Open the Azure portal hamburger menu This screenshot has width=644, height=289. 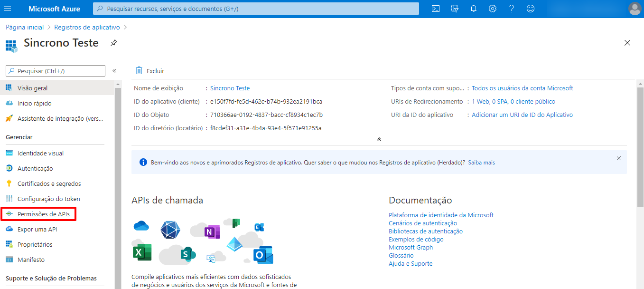pyautogui.click(x=8, y=9)
